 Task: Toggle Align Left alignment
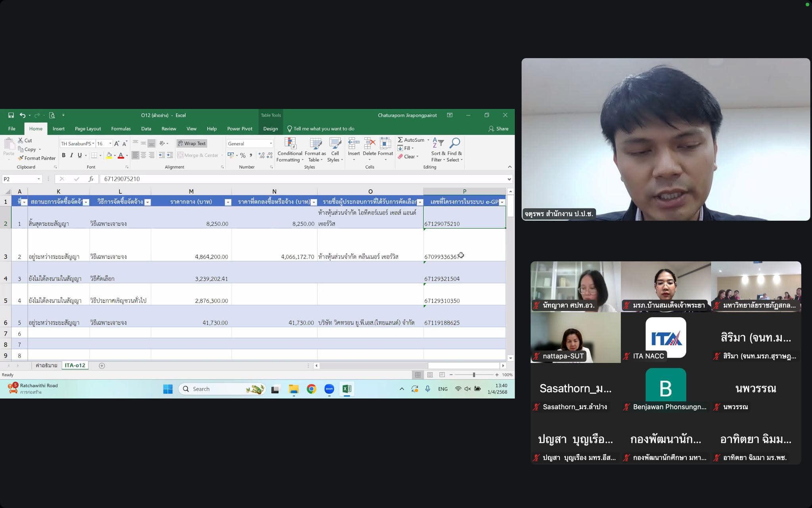click(135, 155)
